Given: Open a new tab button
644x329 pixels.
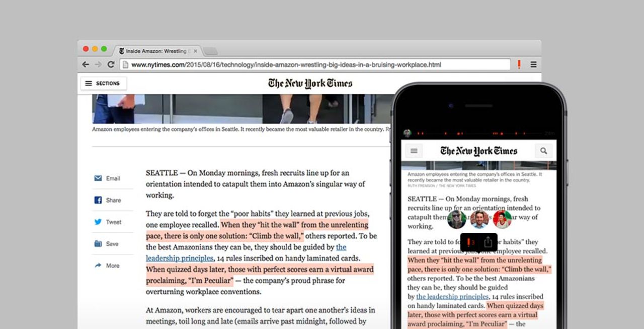Looking at the screenshot, I should pyautogui.click(x=210, y=51).
